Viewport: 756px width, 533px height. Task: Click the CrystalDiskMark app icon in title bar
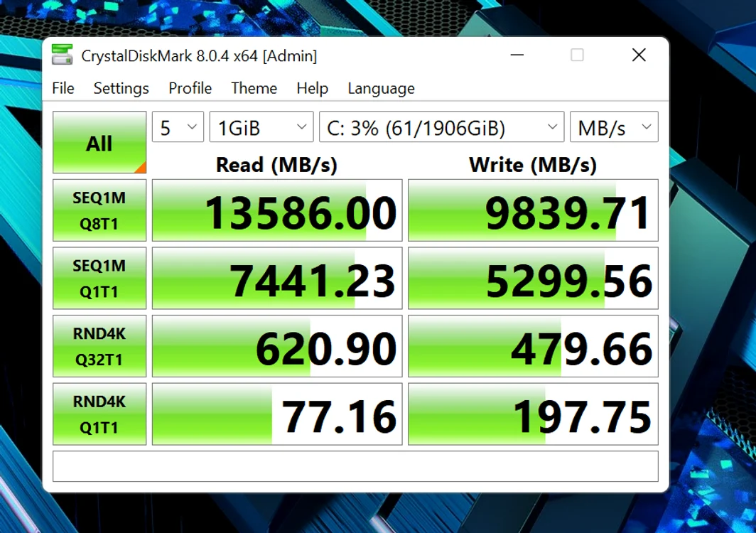(63, 55)
